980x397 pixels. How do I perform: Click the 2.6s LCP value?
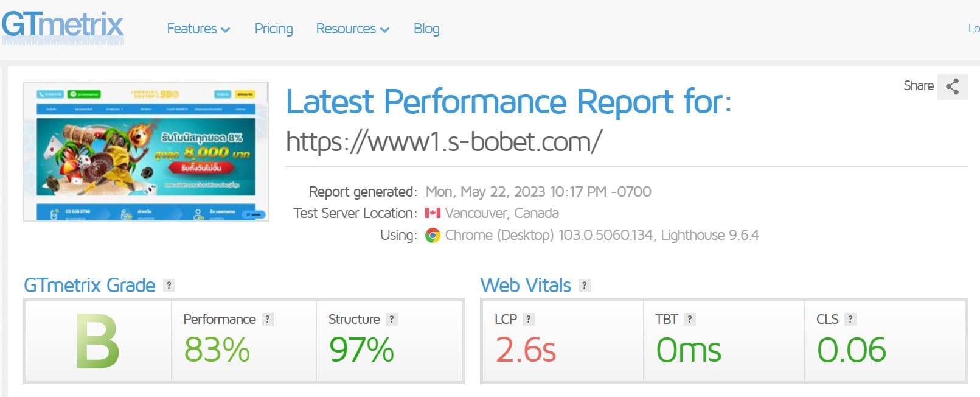526,350
